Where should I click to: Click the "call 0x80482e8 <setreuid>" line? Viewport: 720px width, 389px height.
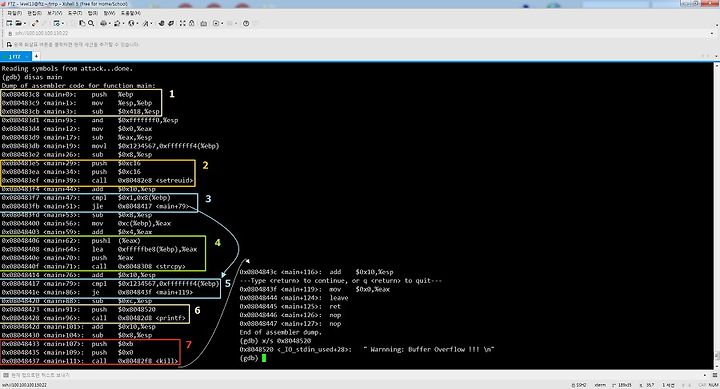[97, 180]
